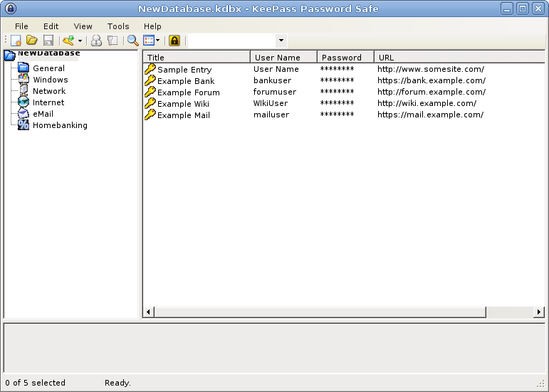Click the masked password of Example Bank

pos(338,80)
